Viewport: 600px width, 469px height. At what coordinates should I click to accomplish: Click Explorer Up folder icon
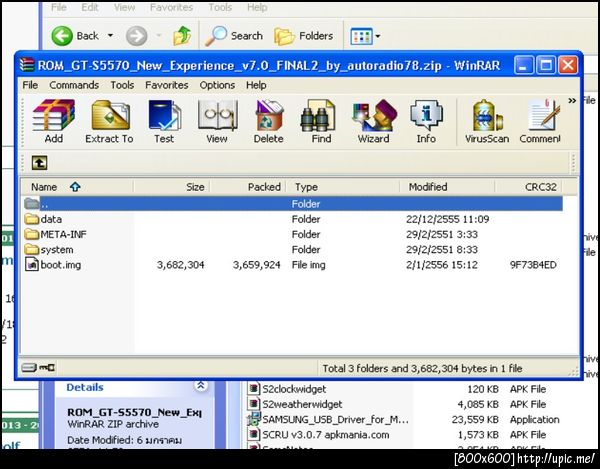click(x=182, y=36)
